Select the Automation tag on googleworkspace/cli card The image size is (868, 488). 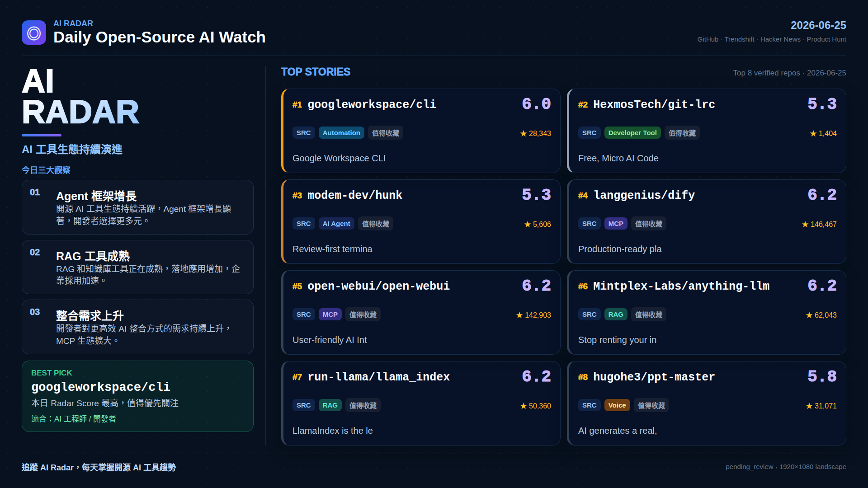pos(341,133)
